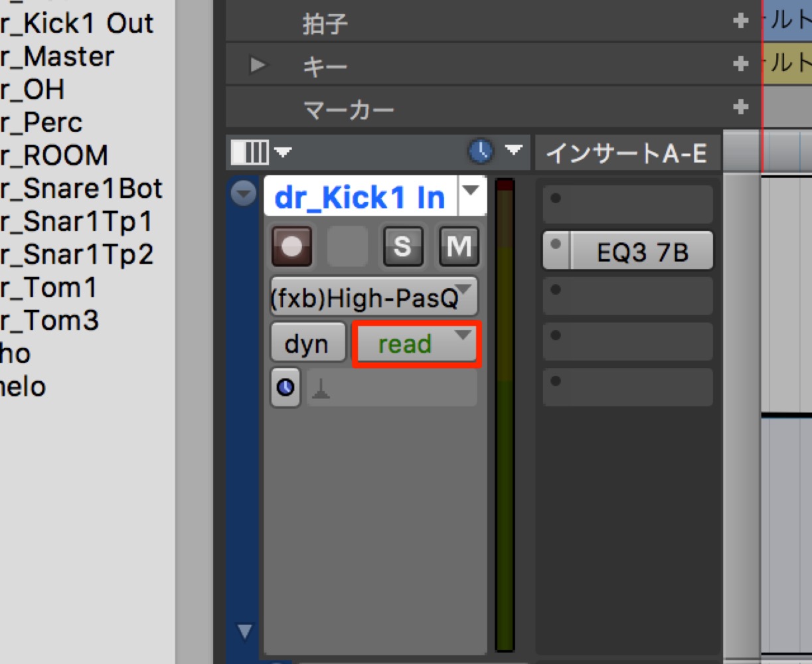Record-enable the dr_Kick1 In track
The image size is (812, 664).
pos(291,246)
